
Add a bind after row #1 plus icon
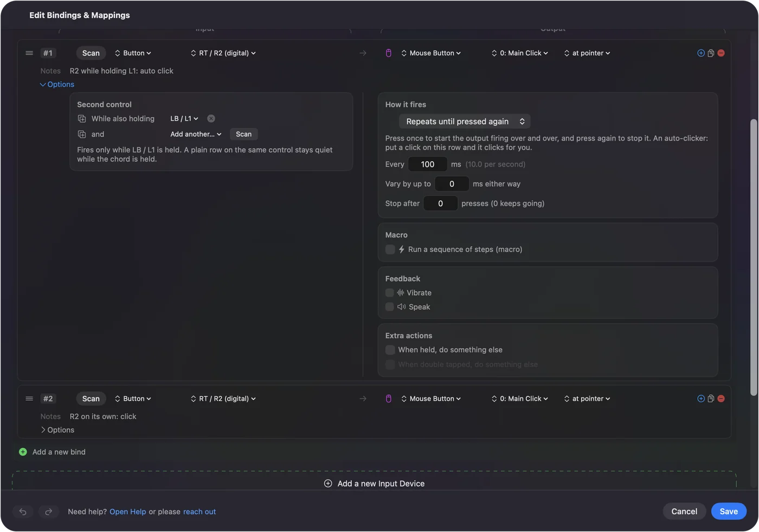[701, 53]
